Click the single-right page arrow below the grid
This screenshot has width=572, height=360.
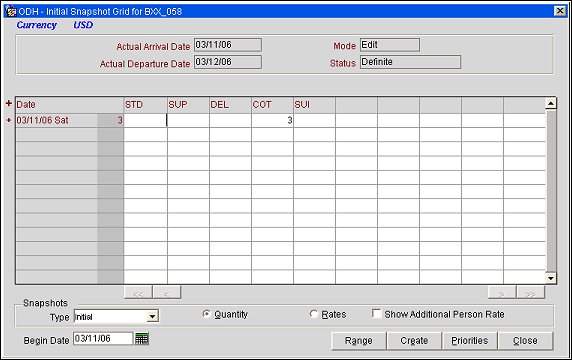(502, 293)
